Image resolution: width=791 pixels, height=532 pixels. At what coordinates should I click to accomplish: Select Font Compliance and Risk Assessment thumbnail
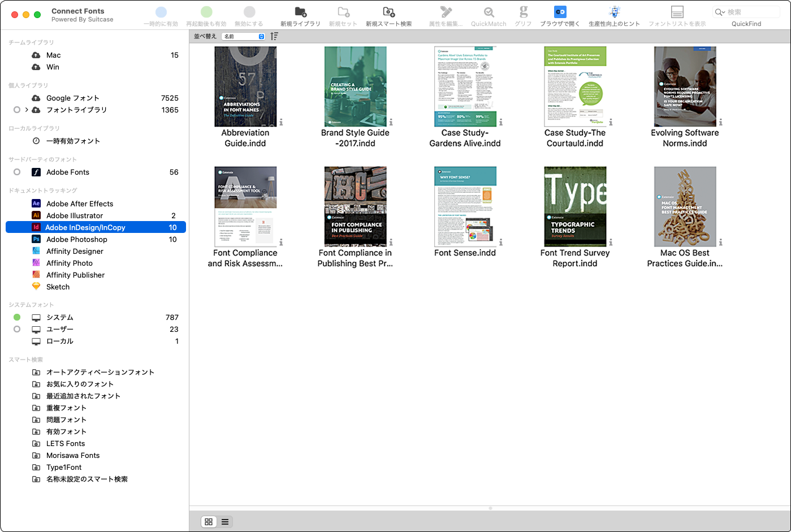245,206
